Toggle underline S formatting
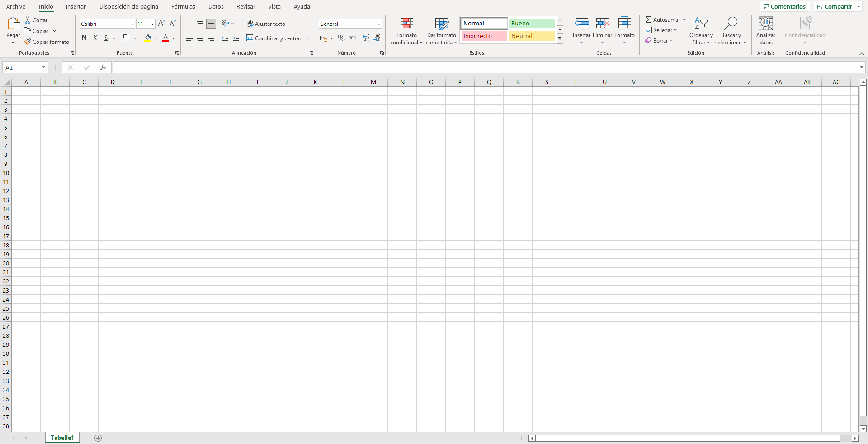The height and width of the screenshot is (444, 868). 106,38
